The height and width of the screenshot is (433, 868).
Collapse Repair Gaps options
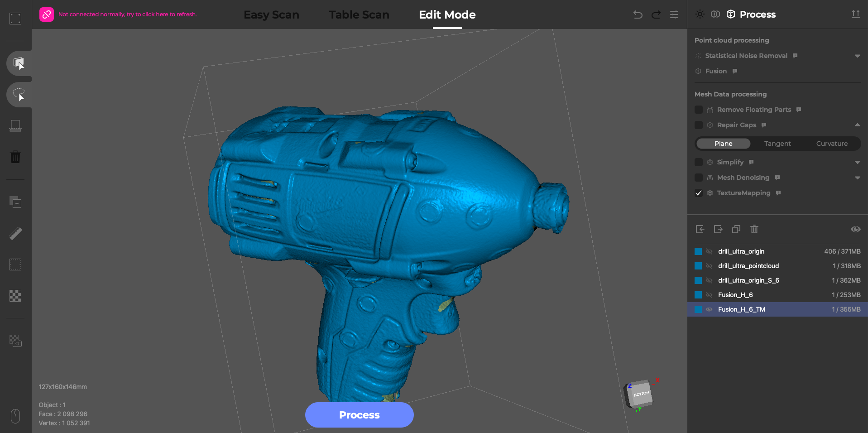858,125
